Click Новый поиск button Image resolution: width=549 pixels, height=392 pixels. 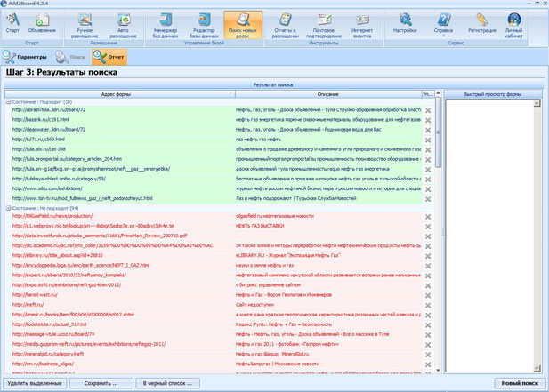(x=520, y=383)
